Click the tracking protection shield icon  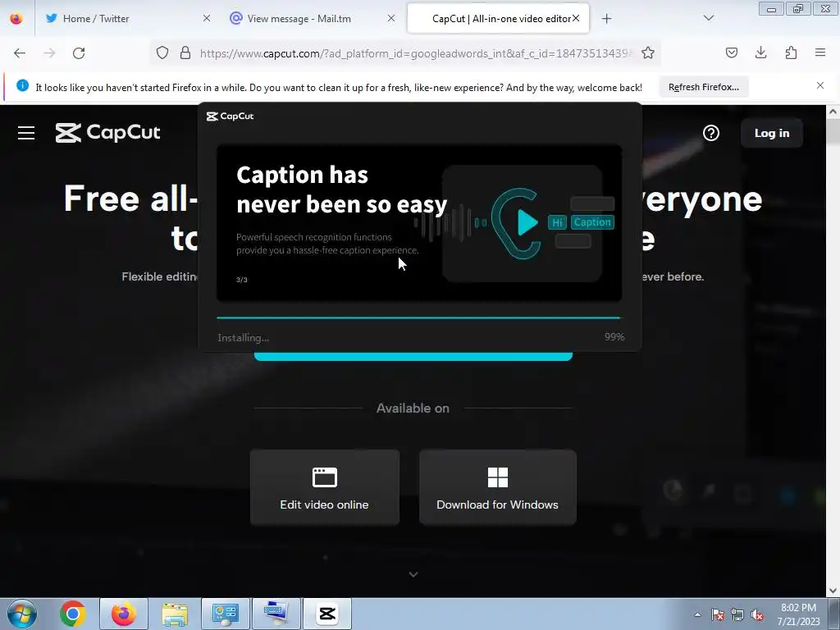pos(162,53)
